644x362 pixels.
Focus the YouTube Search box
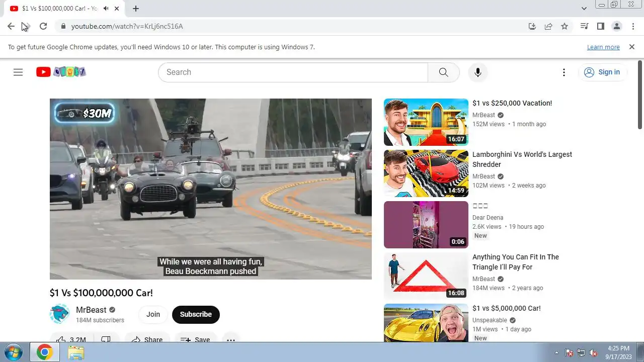[293, 72]
